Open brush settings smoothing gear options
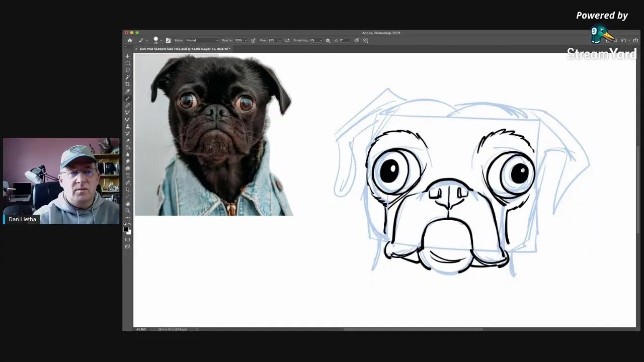 pos(328,40)
